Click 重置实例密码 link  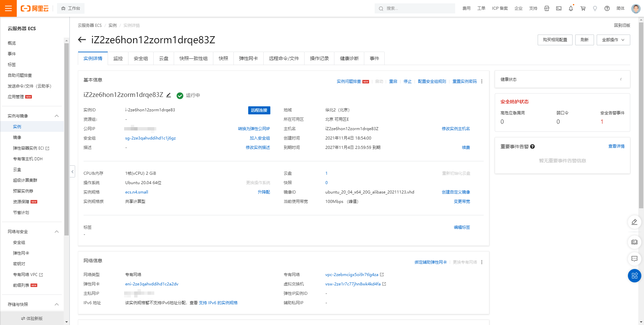(465, 82)
